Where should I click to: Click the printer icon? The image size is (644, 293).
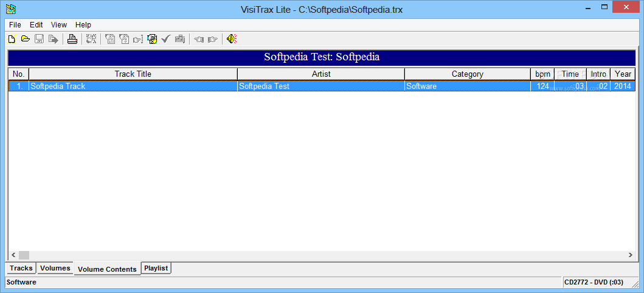coord(72,39)
